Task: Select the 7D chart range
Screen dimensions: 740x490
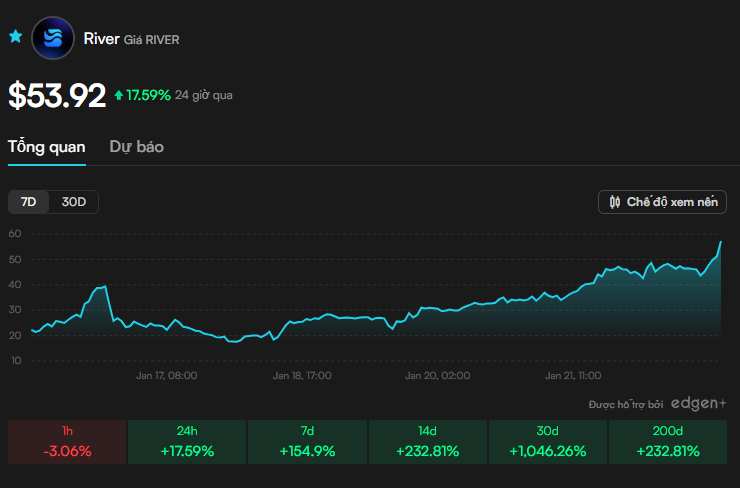Action: [28, 202]
